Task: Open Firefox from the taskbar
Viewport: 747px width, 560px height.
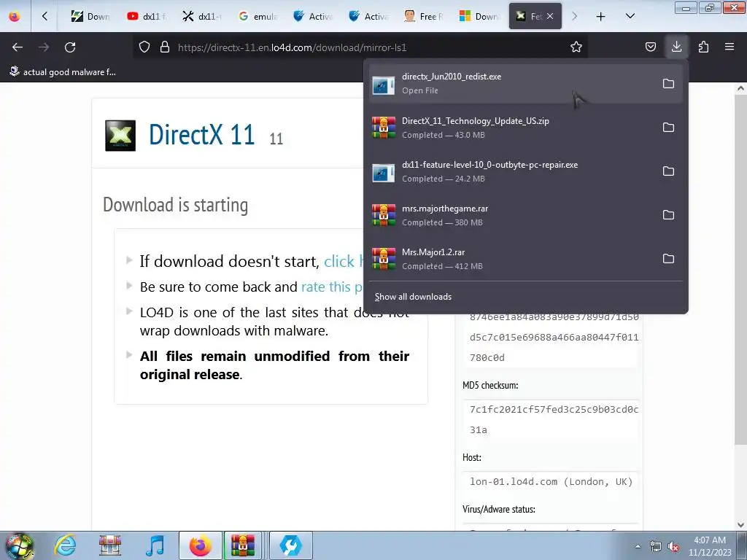Action: 201,545
